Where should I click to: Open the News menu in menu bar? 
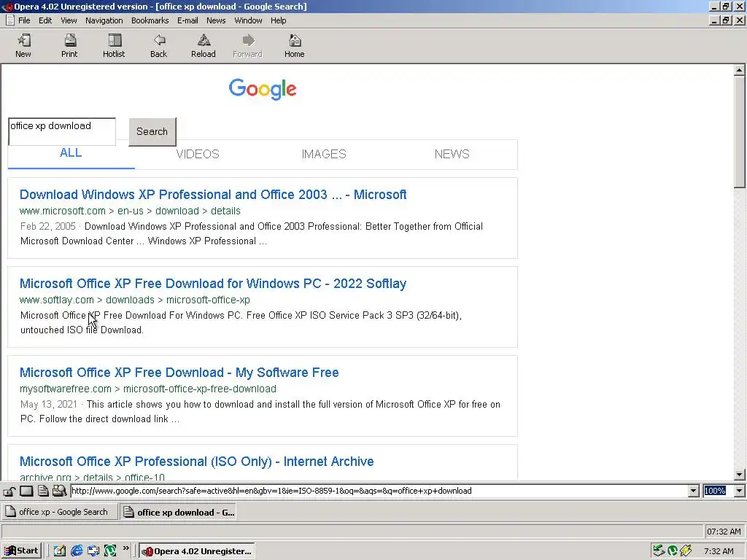point(216,20)
